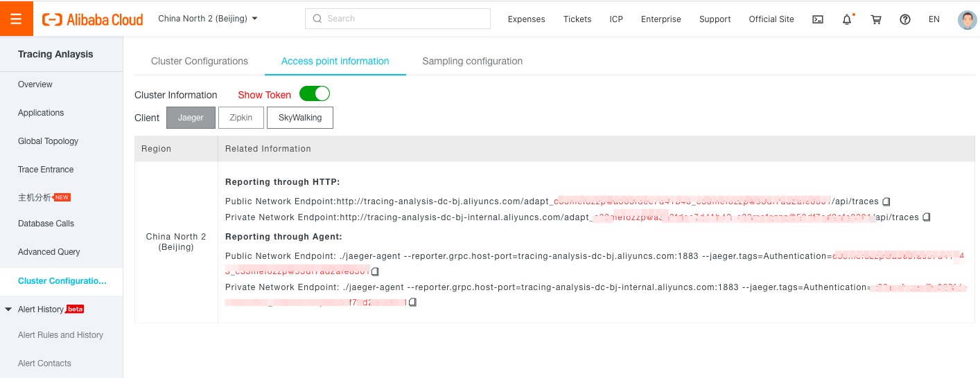Image resolution: width=980 pixels, height=378 pixels.
Task: Collapse the Alert History section
Action: (x=8, y=309)
